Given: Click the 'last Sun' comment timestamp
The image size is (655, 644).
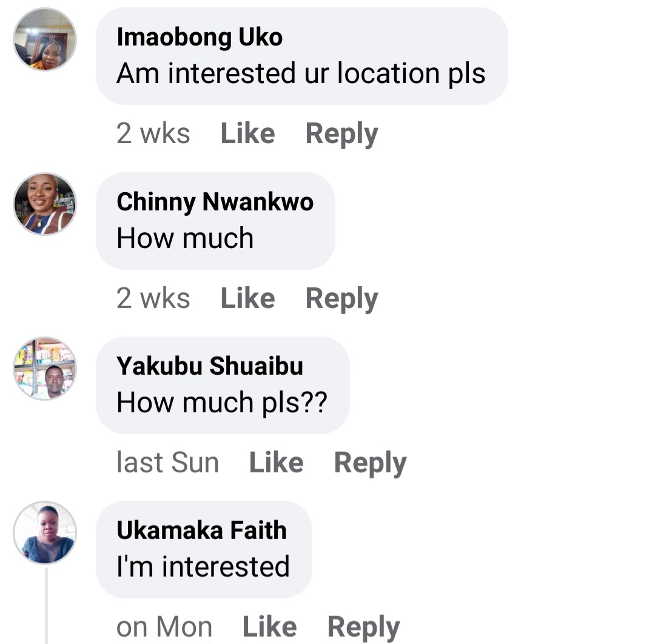Looking at the screenshot, I should tap(167, 463).
